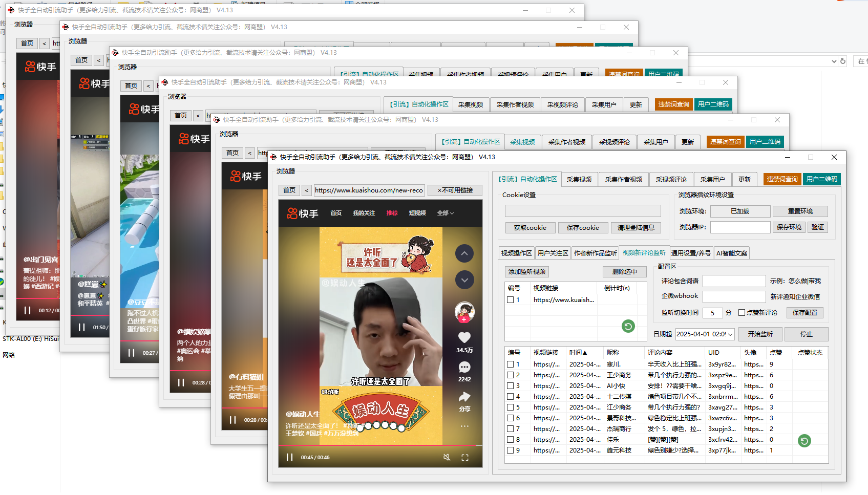Click the down arrow next video button
Screen dimensions: 868x495
click(464, 280)
